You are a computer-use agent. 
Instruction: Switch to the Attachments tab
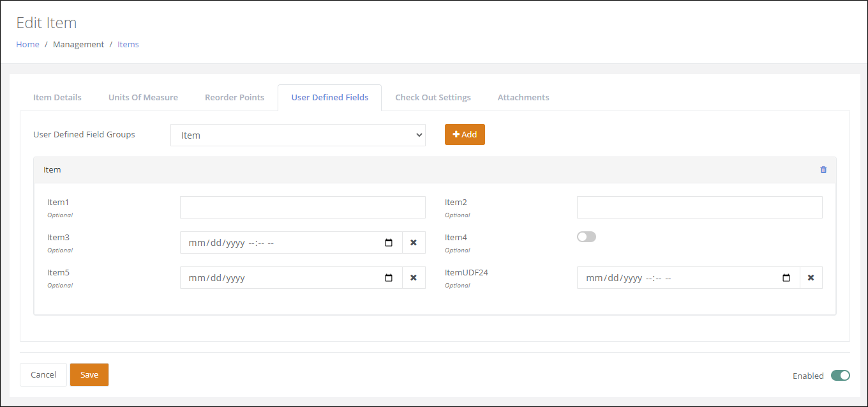pyautogui.click(x=523, y=98)
